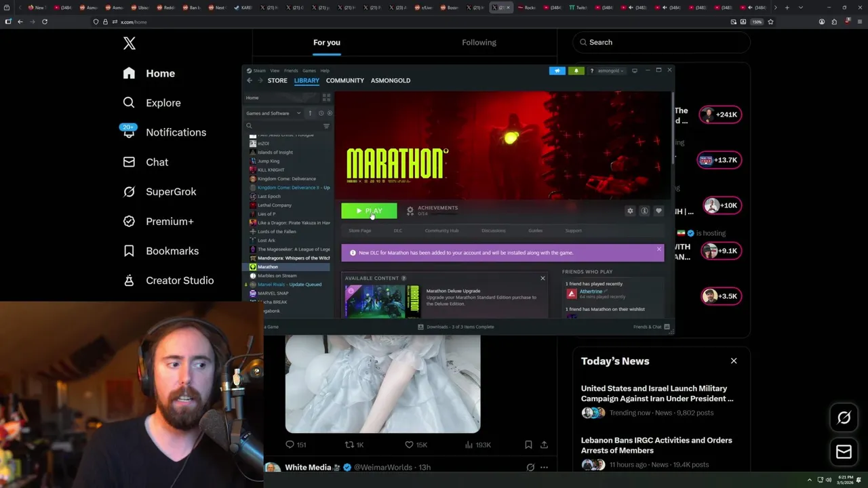Open the Marathon Discussions link
868x488 pixels.
[x=494, y=231]
